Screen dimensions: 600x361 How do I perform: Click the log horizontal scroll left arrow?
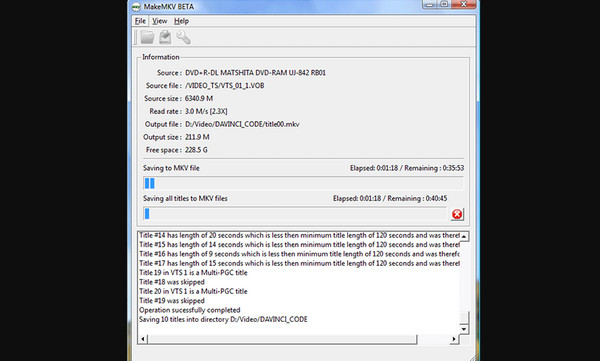pyautogui.click(x=143, y=339)
